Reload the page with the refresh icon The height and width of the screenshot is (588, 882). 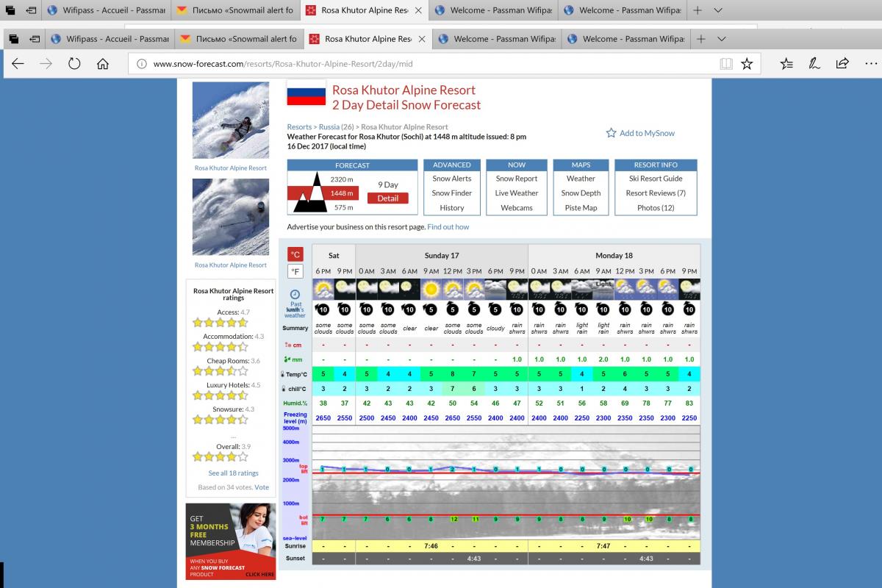tap(73, 64)
